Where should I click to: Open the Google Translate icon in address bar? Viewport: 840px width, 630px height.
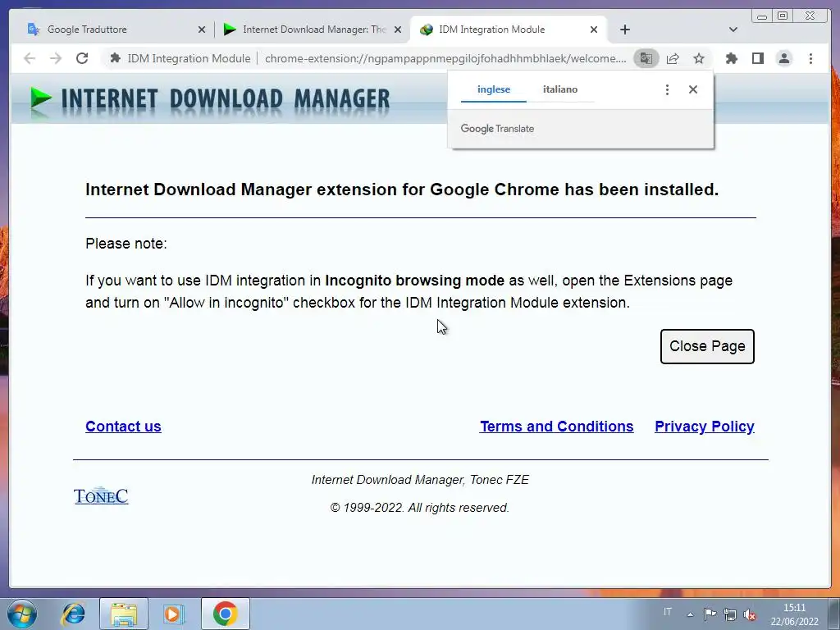coord(646,58)
